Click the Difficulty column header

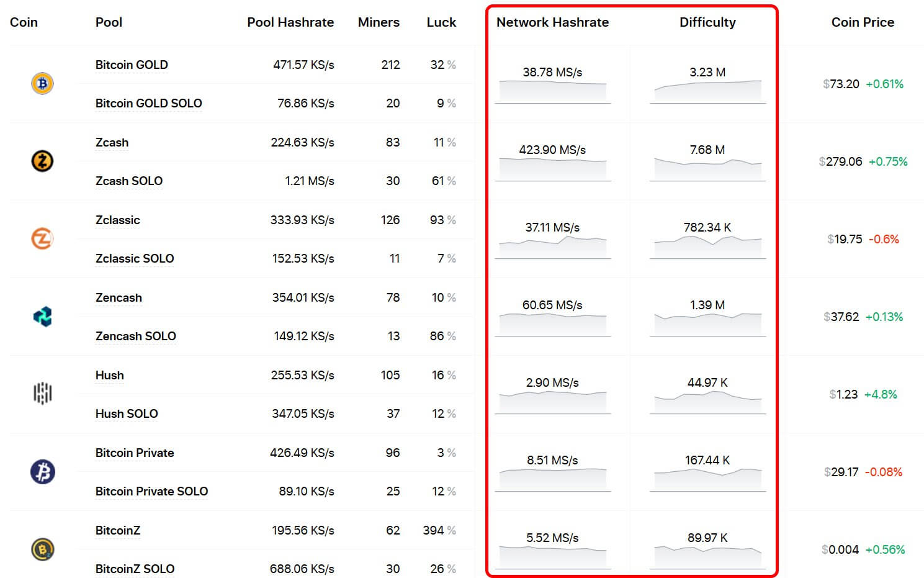point(707,22)
